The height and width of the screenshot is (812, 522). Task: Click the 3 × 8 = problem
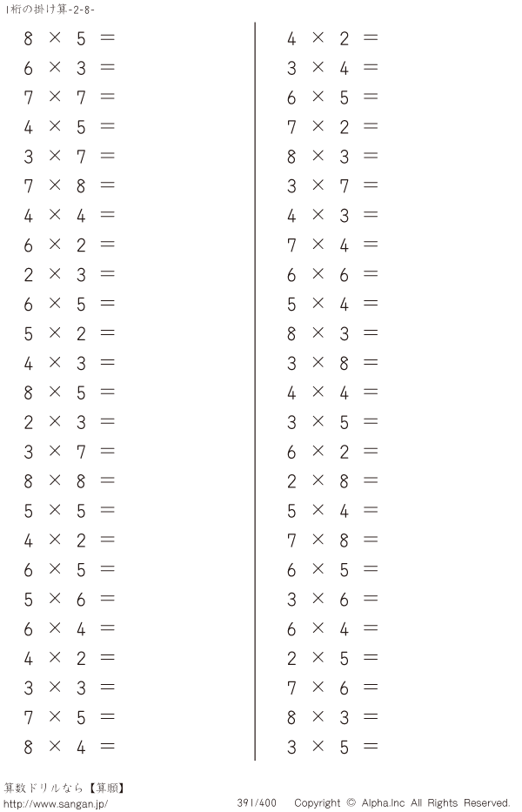[332, 363]
